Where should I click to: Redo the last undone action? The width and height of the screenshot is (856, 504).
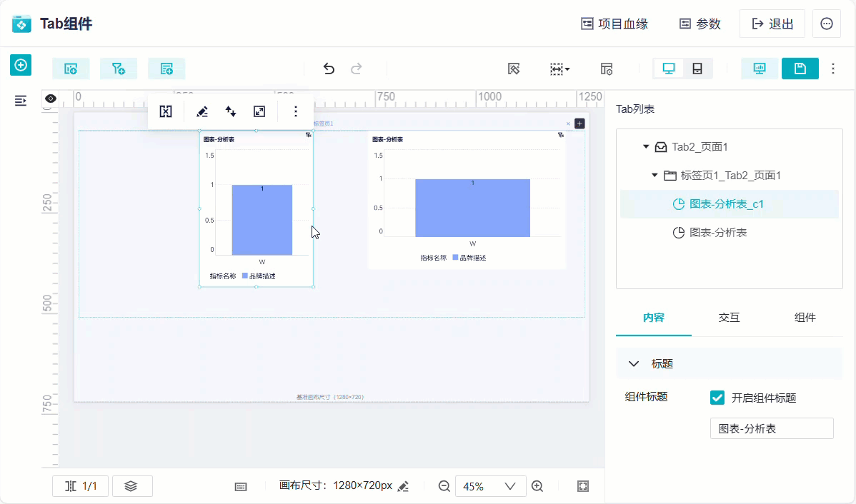[x=357, y=69]
